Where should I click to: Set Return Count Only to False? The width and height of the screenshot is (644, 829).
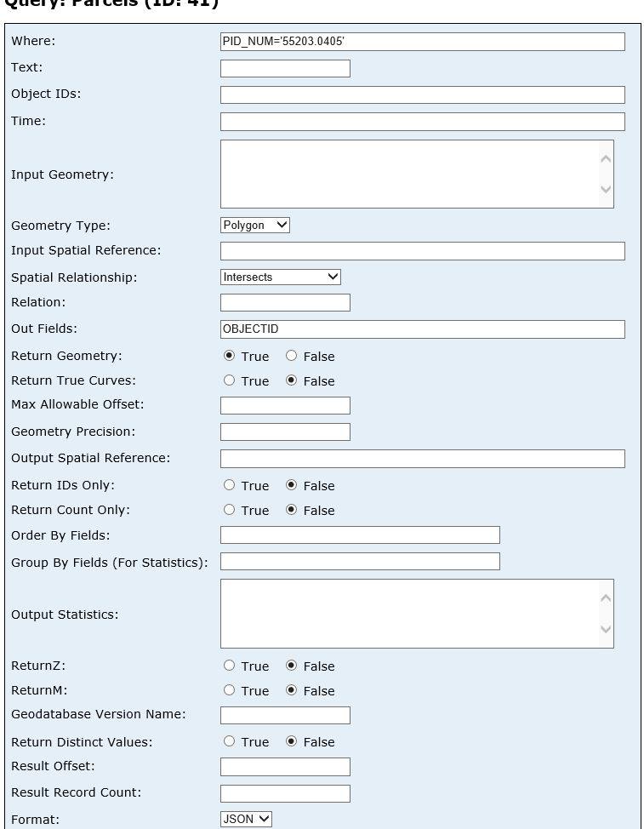coord(292,510)
